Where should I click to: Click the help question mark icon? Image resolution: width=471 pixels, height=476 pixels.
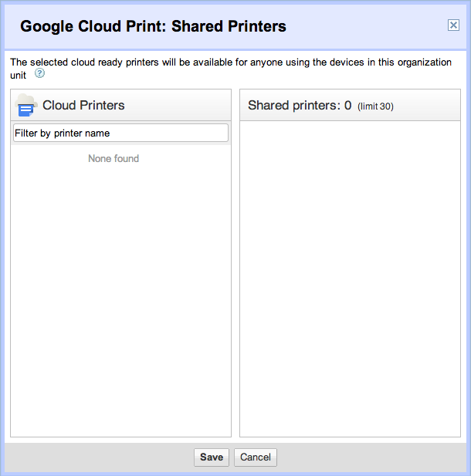[x=39, y=74]
